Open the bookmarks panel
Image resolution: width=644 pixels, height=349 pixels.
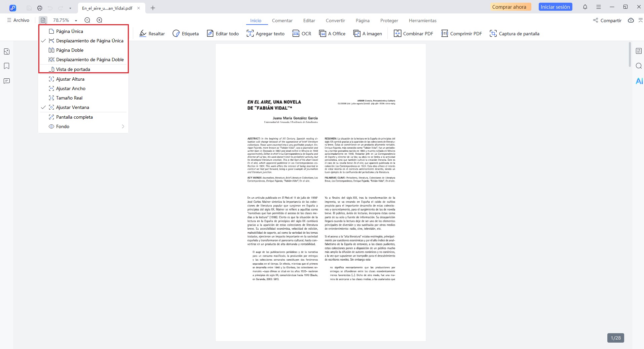click(x=7, y=66)
